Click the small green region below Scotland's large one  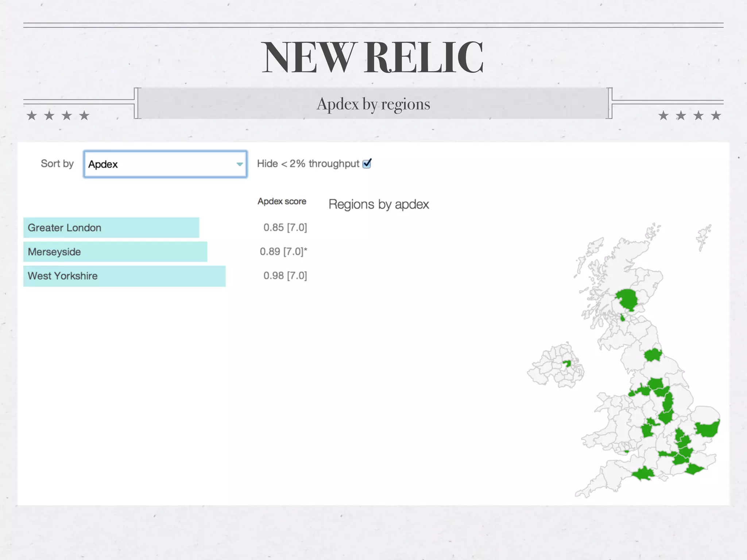click(x=622, y=318)
